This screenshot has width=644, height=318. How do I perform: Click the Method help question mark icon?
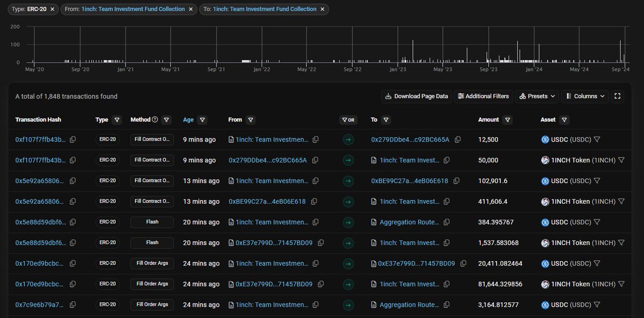(x=155, y=120)
